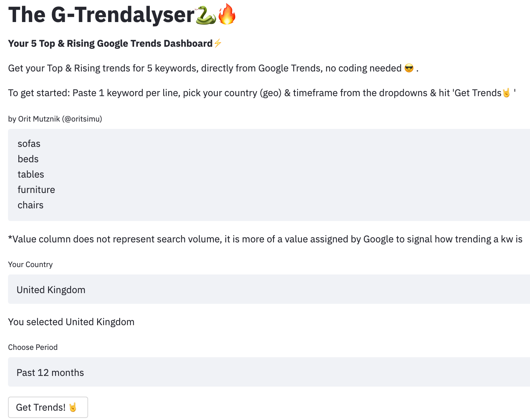Click the fire emoji beside the title
This screenshot has height=420, width=530.
pyautogui.click(x=227, y=14)
